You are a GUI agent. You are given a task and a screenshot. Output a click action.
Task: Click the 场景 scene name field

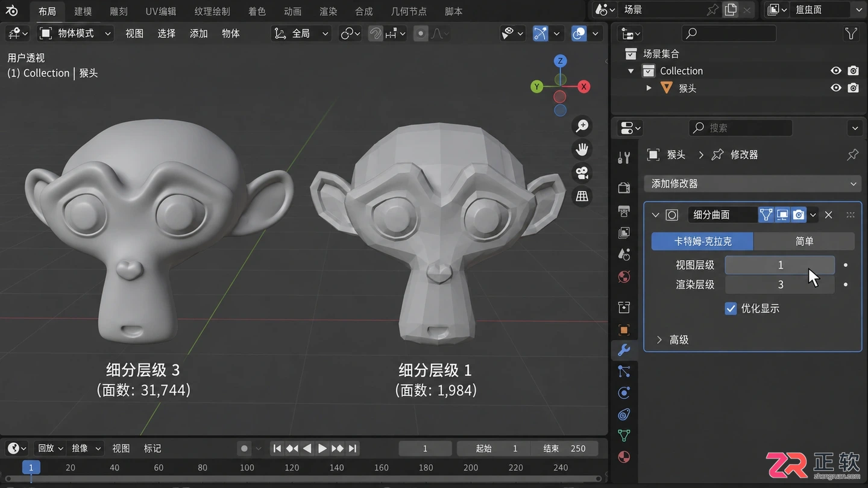click(x=660, y=10)
